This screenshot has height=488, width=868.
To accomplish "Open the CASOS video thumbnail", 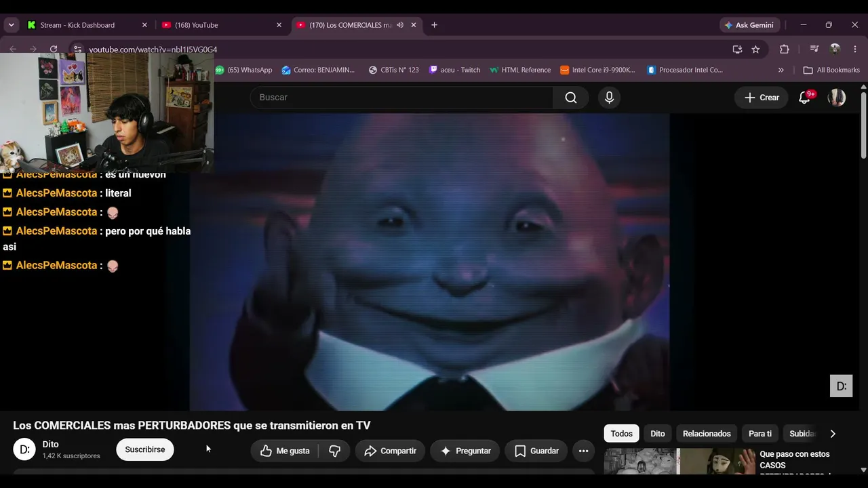I will (679, 462).
